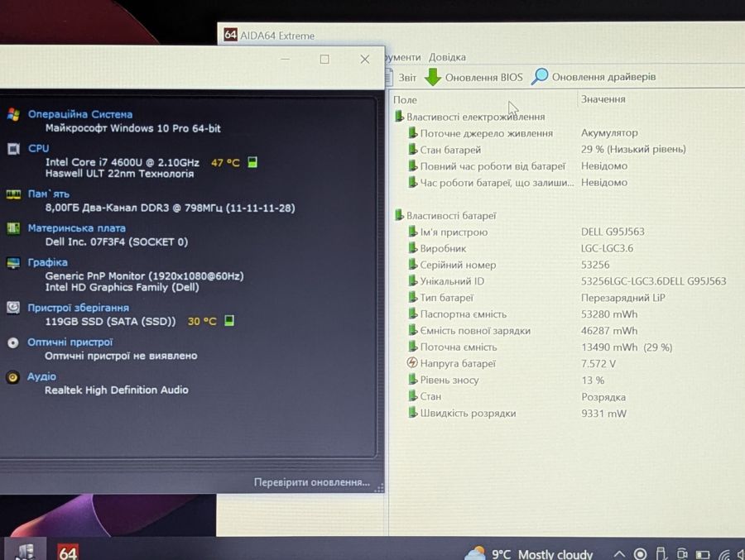Open the Пристрої зберігання section link

pyautogui.click(x=78, y=308)
